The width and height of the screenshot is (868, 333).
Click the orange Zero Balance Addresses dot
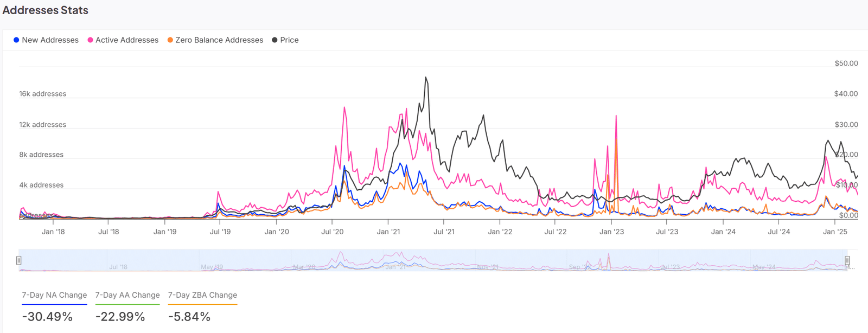[x=170, y=40]
